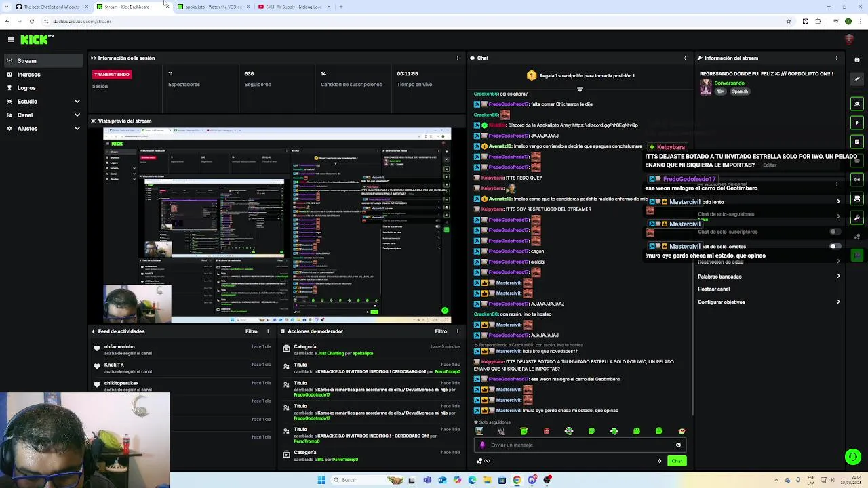Image resolution: width=868 pixels, height=488 pixels.
Task: Open Configurar objetivos arrow
Action: click(x=838, y=302)
